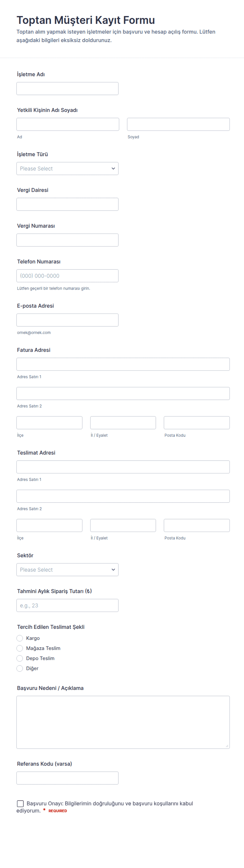The width and height of the screenshot is (244, 868).
Task: Select Fatura Adresi Posta Kodu field
Action: click(197, 423)
